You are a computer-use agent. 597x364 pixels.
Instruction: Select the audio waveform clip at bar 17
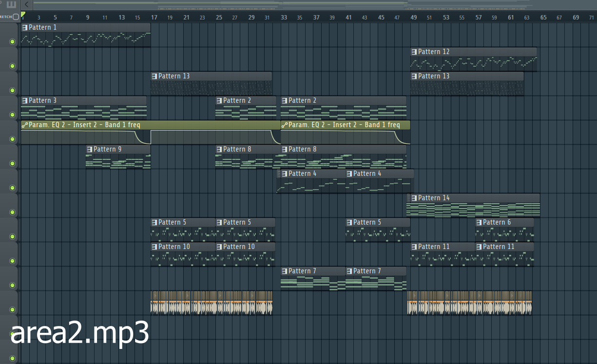coord(212,303)
